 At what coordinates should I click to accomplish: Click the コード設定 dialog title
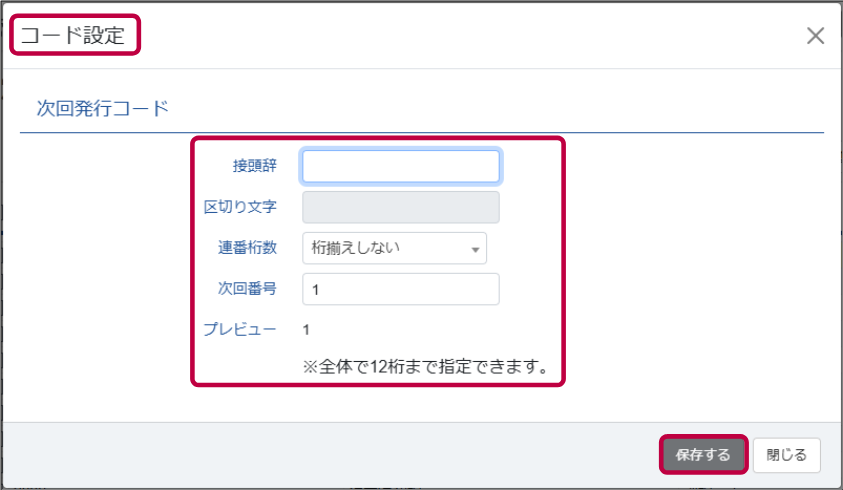pos(73,35)
